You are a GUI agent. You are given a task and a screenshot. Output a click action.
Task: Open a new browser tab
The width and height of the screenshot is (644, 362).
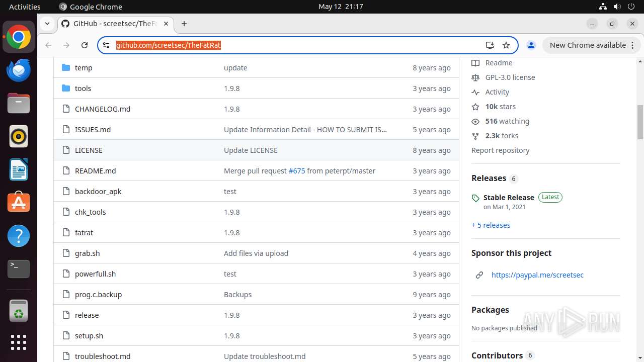184,24
